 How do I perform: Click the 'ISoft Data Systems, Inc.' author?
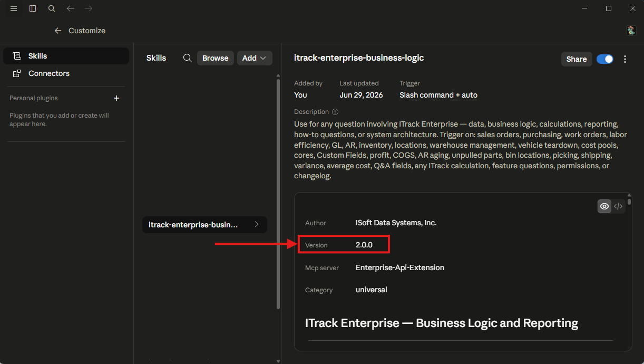396,223
